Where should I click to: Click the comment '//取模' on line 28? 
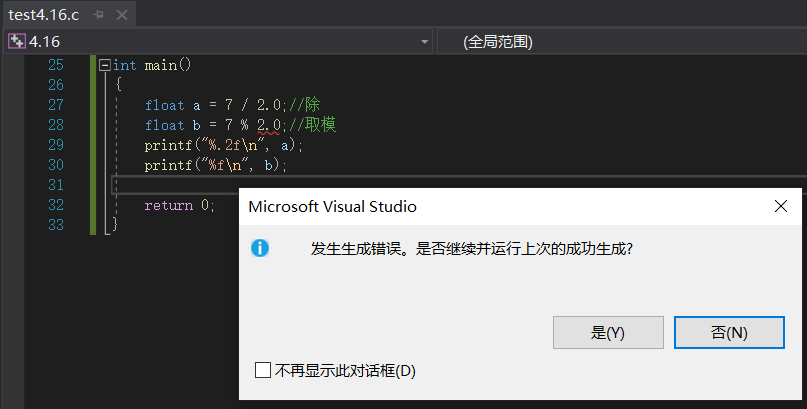(313, 125)
